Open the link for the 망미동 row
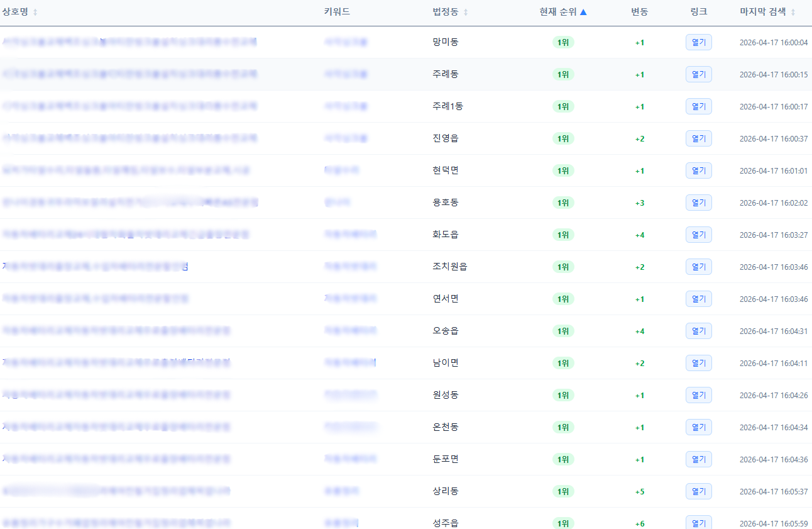The height and width of the screenshot is (529, 812). [698, 42]
